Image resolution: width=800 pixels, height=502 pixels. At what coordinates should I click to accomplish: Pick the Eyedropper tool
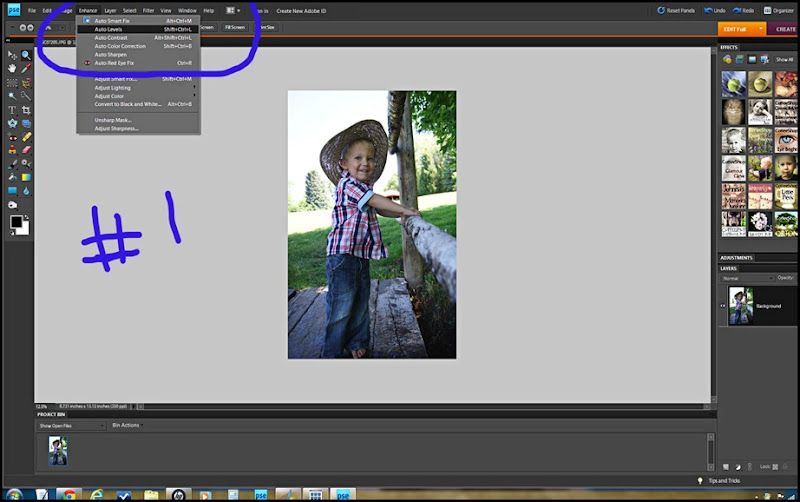click(26, 68)
